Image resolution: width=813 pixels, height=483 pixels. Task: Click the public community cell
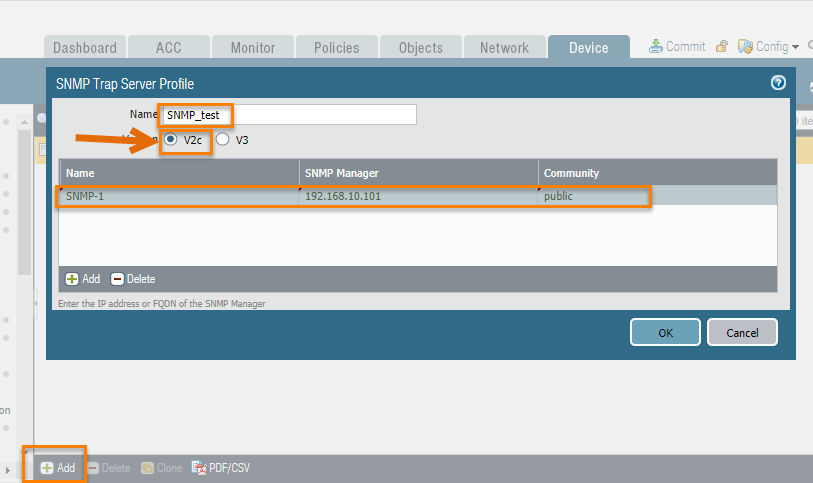(x=657, y=196)
